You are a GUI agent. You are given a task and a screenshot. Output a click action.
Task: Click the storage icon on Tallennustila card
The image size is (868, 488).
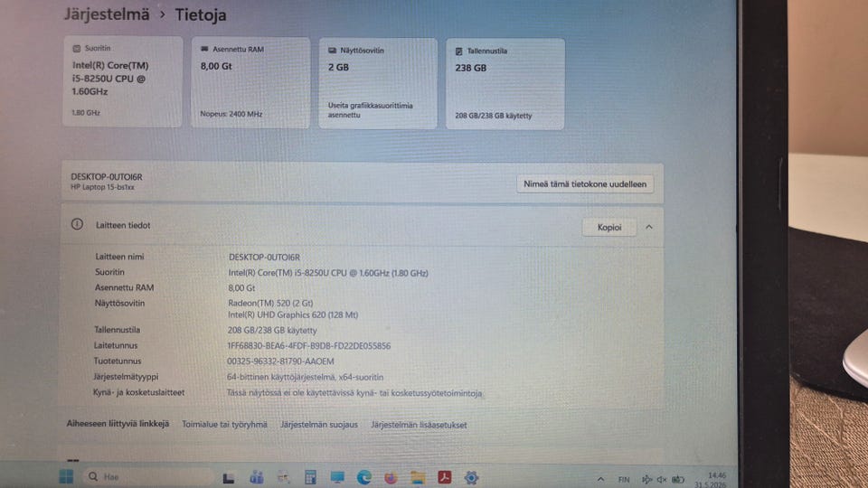pyautogui.click(x=459, y=52)
